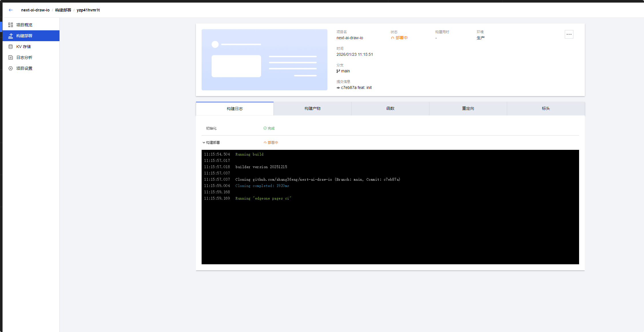Viewport: 644px width, 332px height.
Task: Select the 构建日志 tab
Action: tap(234, 109)
